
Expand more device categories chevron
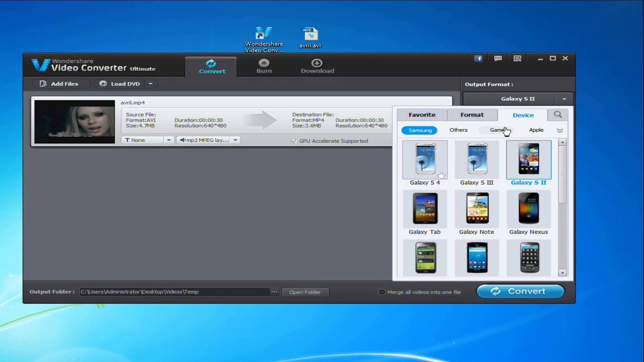click(559, 130)
